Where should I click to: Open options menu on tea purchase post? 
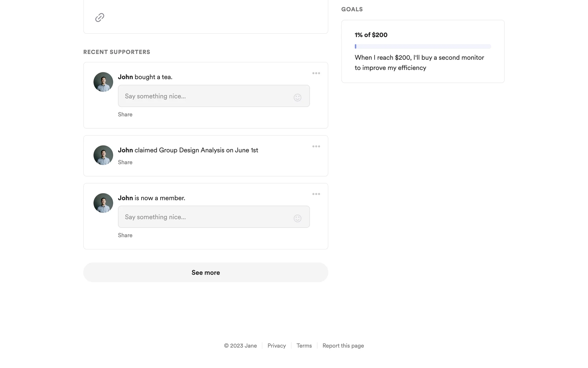pos(316,73)
